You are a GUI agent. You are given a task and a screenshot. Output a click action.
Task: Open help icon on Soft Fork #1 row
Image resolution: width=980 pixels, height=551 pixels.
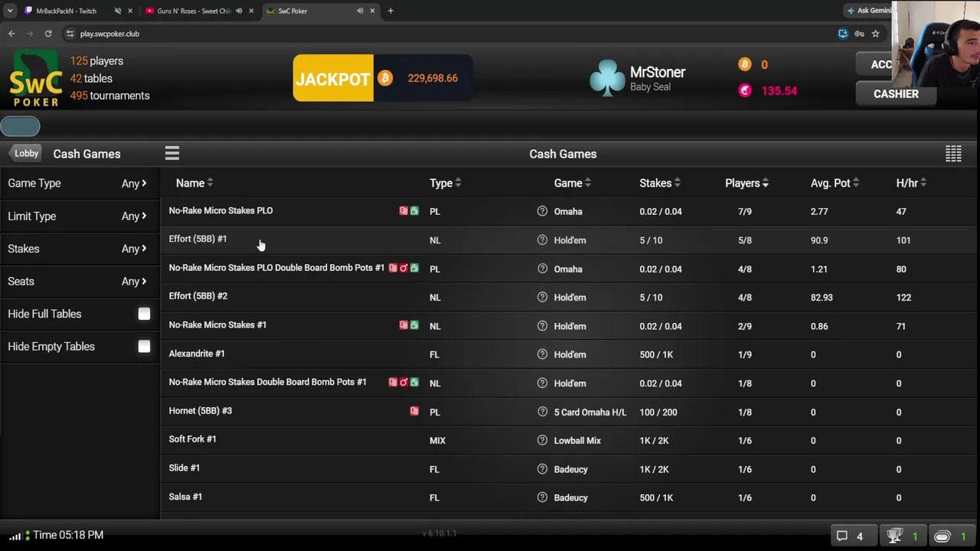coord(542,440)
